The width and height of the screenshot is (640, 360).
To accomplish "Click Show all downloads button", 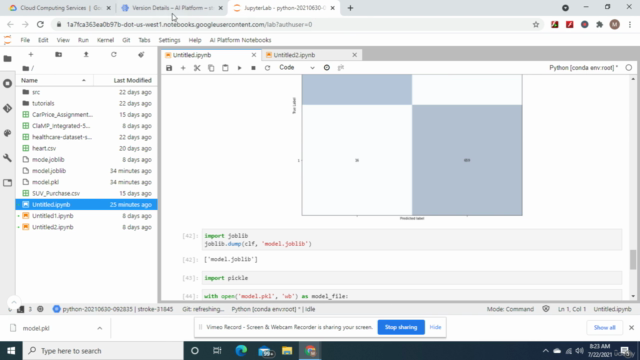I will click(604, 328).
